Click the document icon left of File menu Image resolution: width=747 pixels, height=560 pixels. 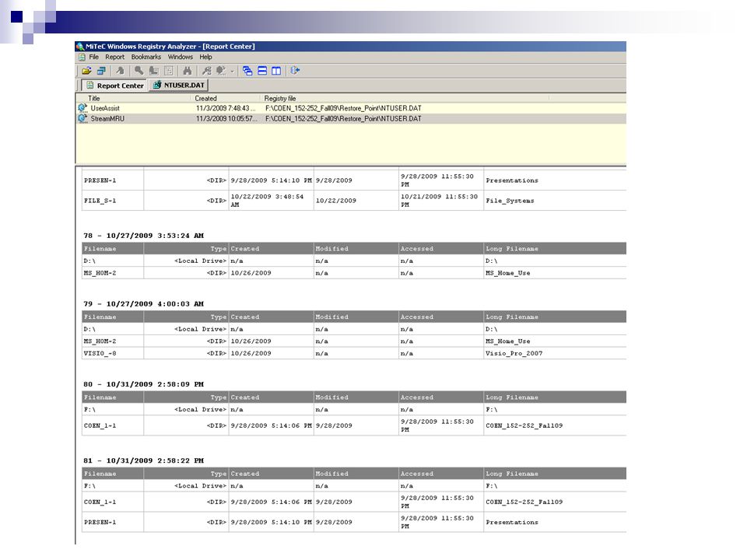(82, 57)
